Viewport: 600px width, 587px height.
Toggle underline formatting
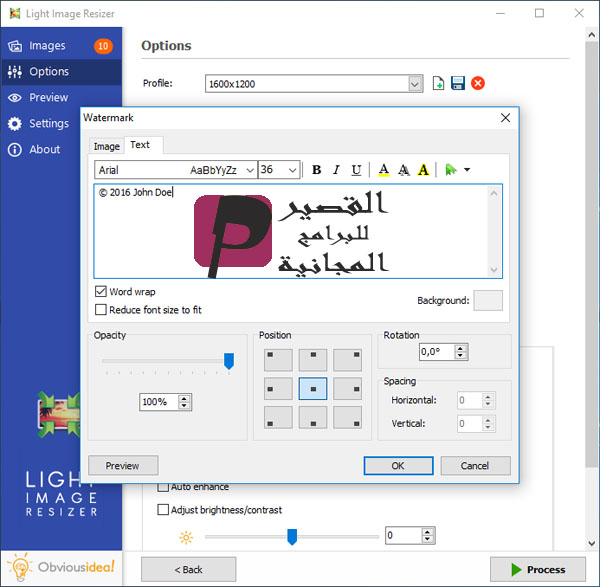(x=356, y=170)
